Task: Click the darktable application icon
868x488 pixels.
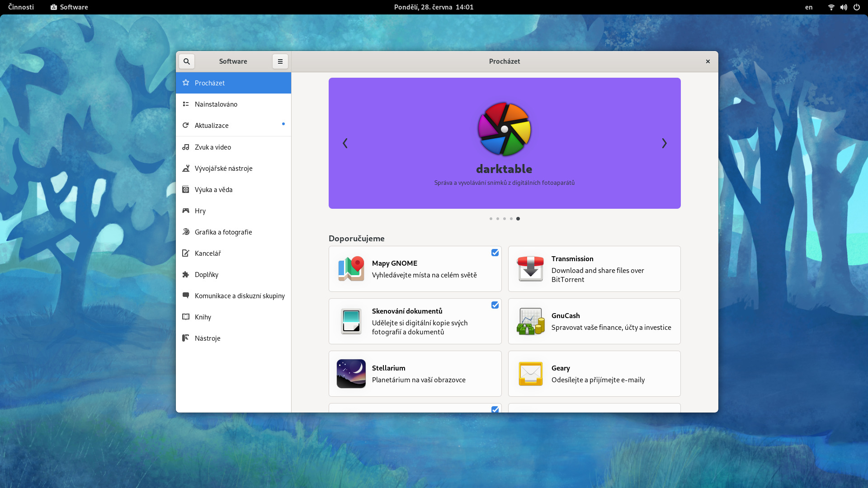Action: coord(504,129)
